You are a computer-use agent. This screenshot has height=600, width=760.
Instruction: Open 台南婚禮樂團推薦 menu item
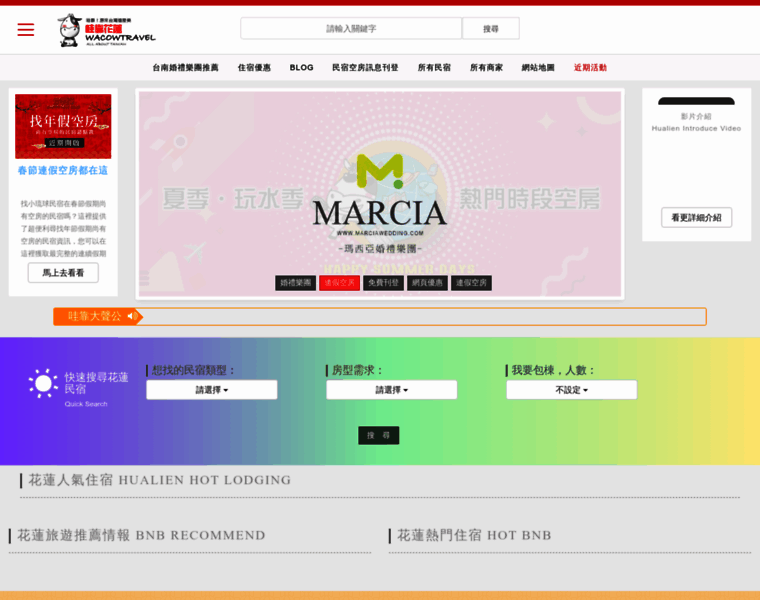(x=185, y=68)
